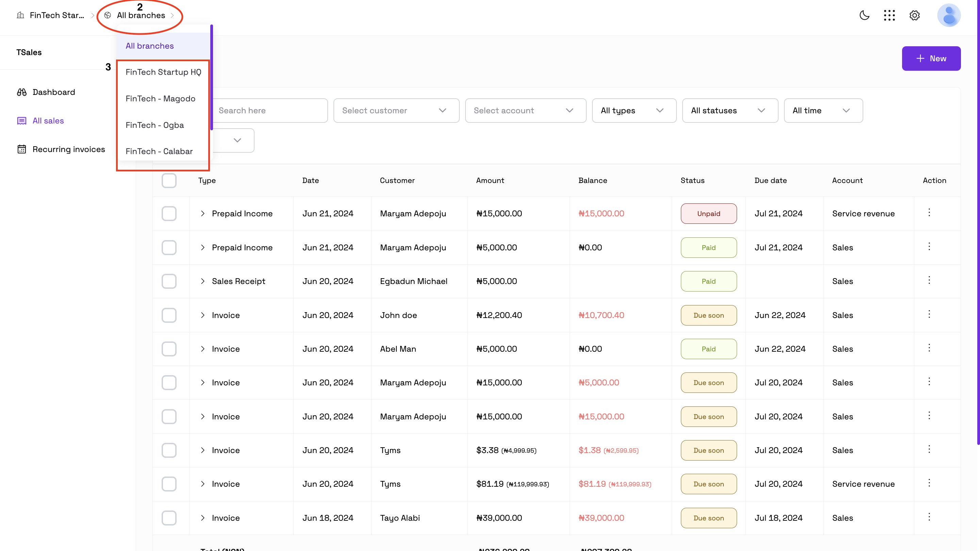Expand the Tayo Alabi invoice row chevron
Image resolution: width=980 pixels, height=551 pixels.
(203, 518)
